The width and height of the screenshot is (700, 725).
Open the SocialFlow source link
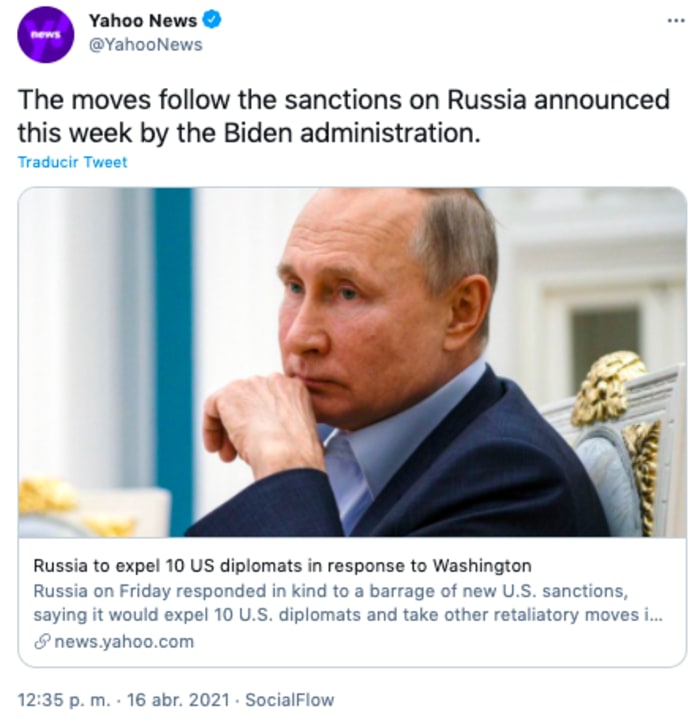tap(289, 700)
